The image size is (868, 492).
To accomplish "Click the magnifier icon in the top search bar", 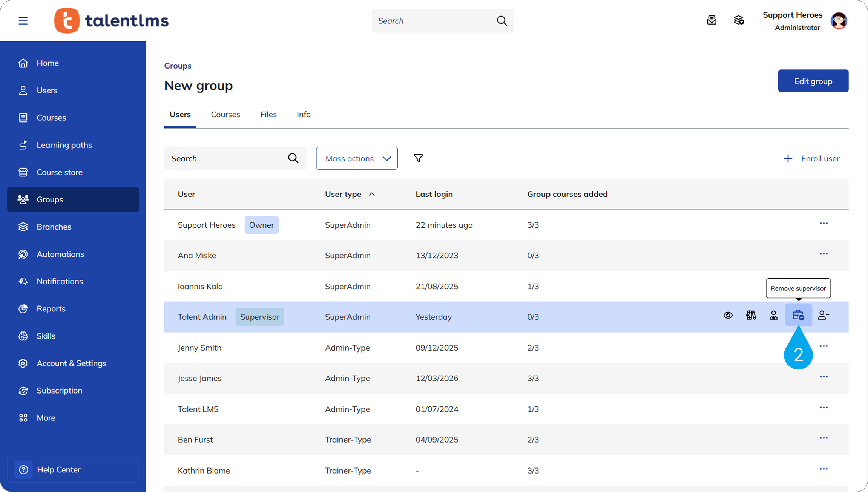I will click(502, 21).
